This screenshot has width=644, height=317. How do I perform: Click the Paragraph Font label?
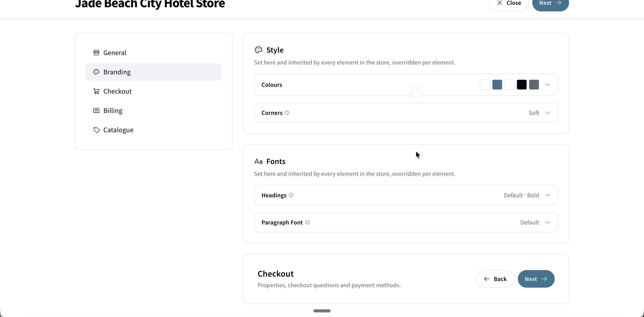coord(282,223)
